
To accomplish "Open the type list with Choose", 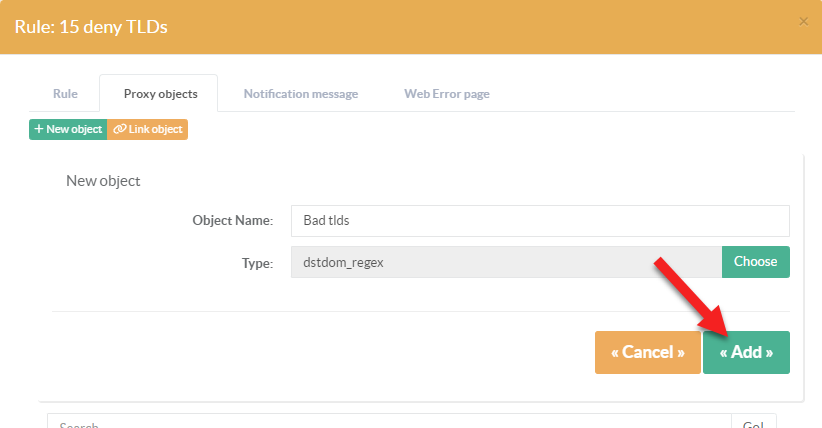I will pos(755,262).
